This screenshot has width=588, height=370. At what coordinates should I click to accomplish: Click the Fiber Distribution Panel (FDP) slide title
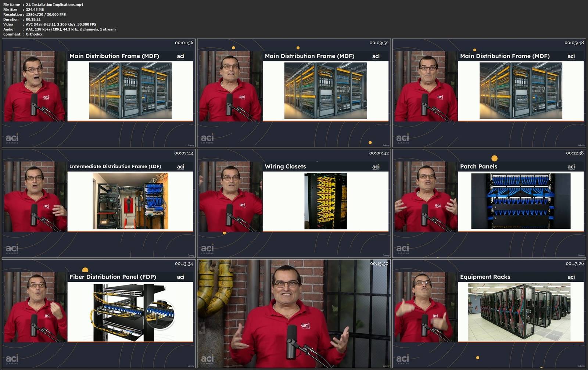113,277
